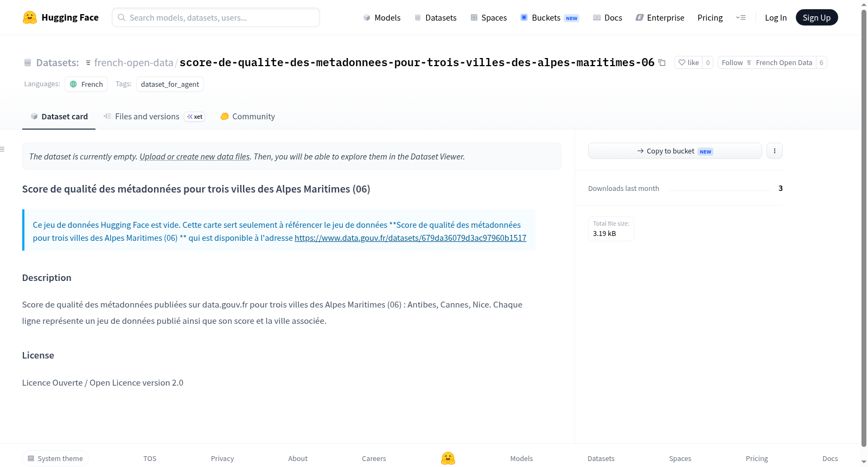Focus the search models, datasets, users field

tap(216, 17)
